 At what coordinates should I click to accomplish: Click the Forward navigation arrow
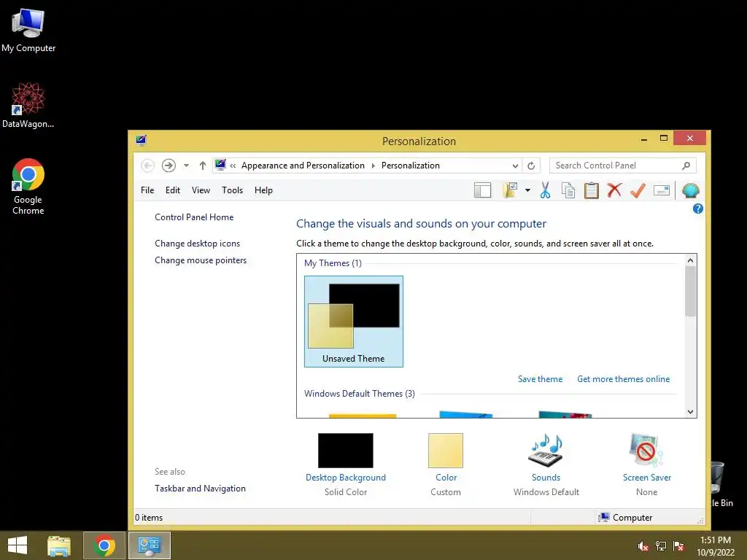pos(169,166)
